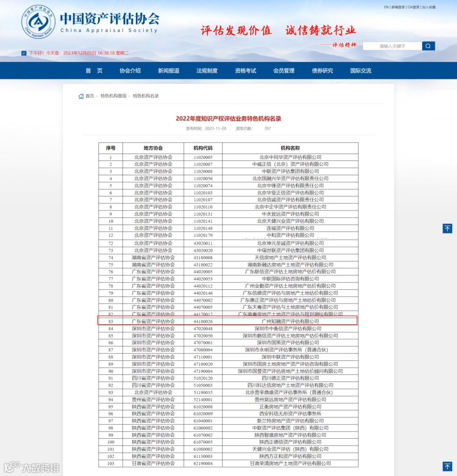Image resolution: width=457 pixels, height=476 pixels.
Task: Click the 邮箱登录 link
Action: click(398, 7)
